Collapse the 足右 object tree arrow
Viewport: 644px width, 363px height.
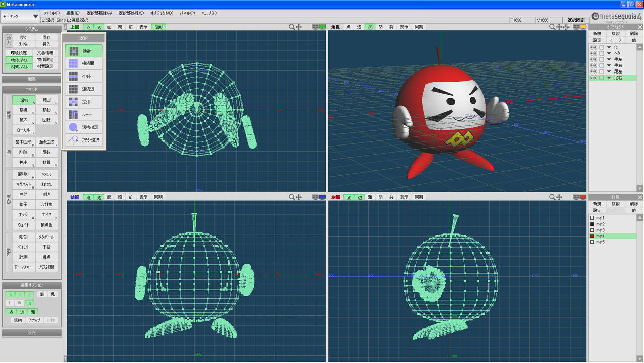point(609,78)
